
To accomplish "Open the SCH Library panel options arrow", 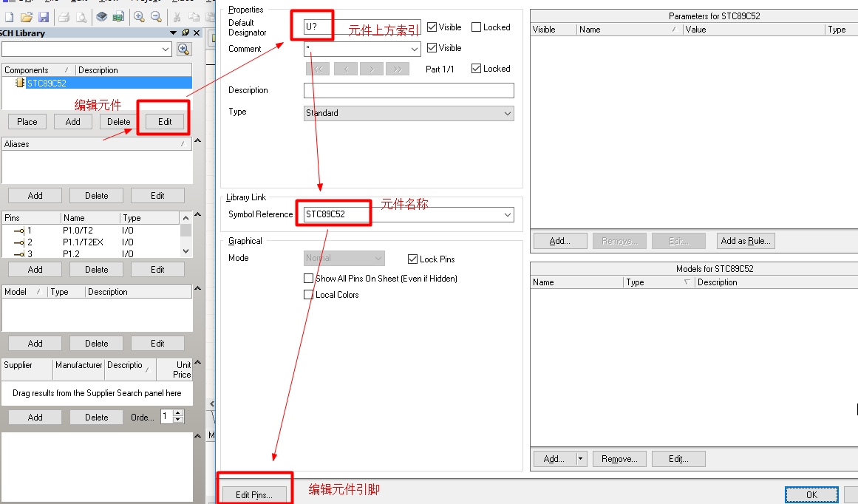I will [x=174, y=33].
